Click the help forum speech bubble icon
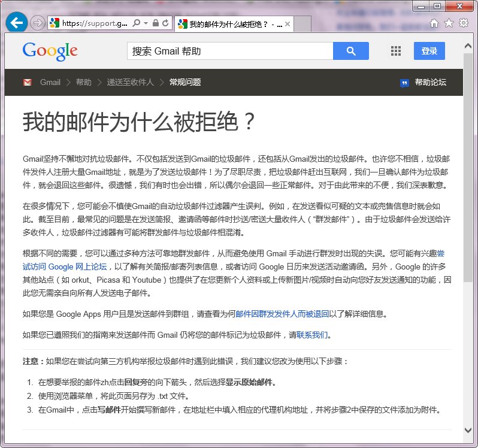 click(404, 83)
